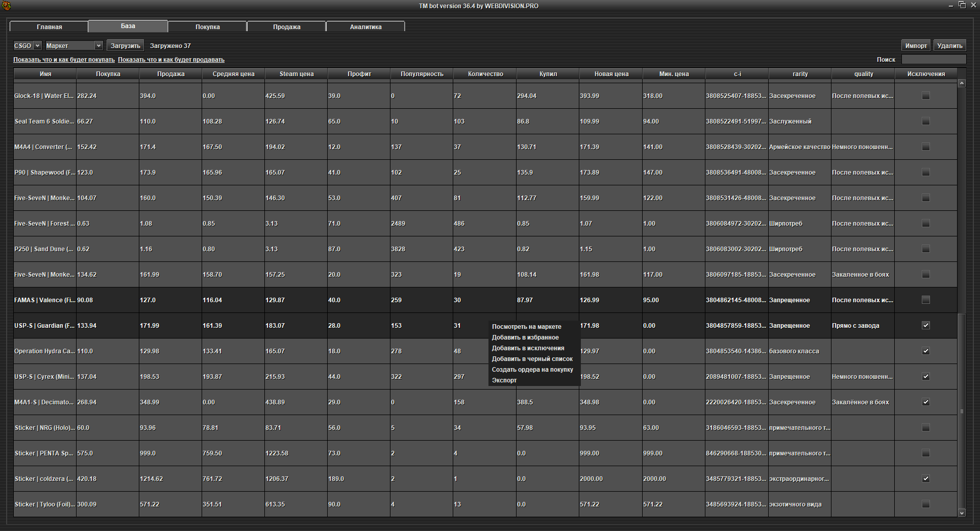Uncheck exclusion for USP-S Guardian row
The height and width of the screenshot is (531, 980).
[x=925, y=326]
